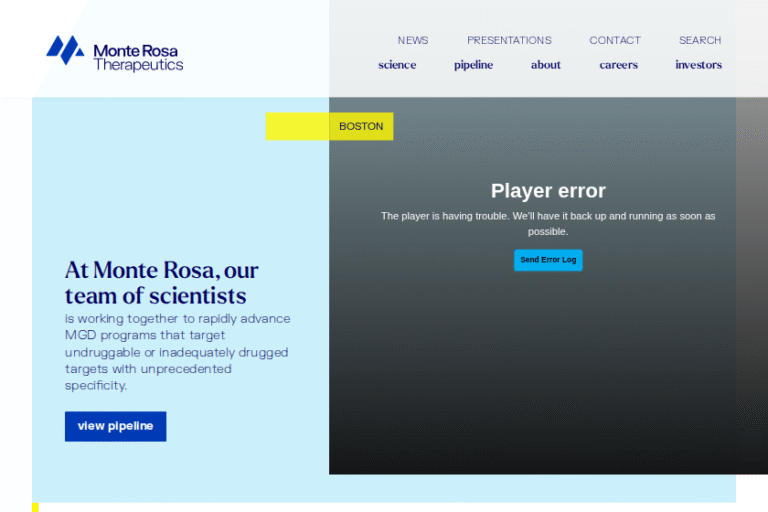Click the BOSTON location label
This screenshot has width=768, height=512.
tap(361, 127)
